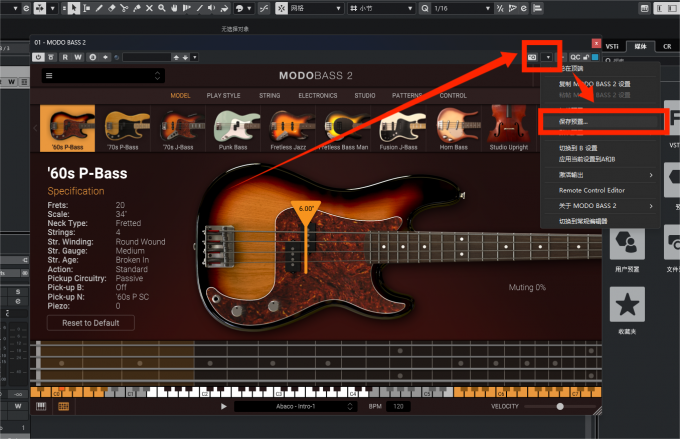
Task: Open the Abaco - Intro-1 pattern selector
Action: coord(296,406)
